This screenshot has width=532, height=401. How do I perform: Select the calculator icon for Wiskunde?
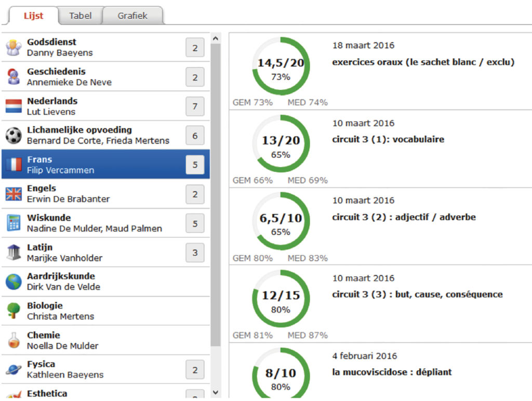click(14, 223)
